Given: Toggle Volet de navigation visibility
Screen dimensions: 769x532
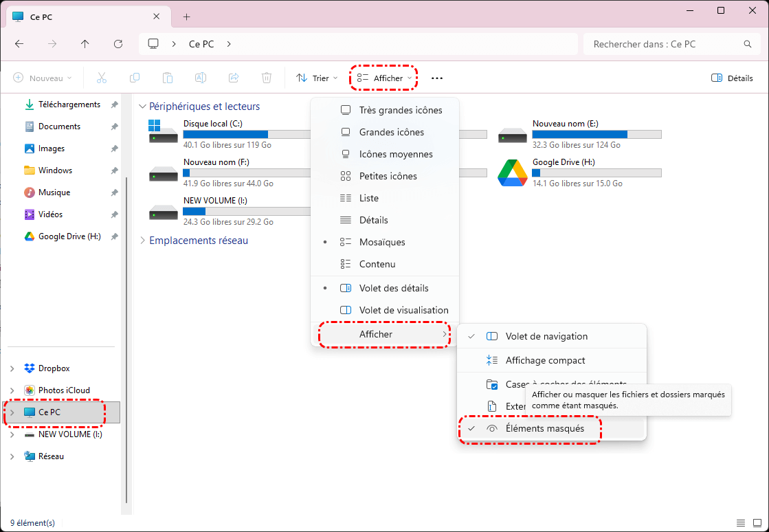Looking at the screenshot, I should tap(546, 336).
